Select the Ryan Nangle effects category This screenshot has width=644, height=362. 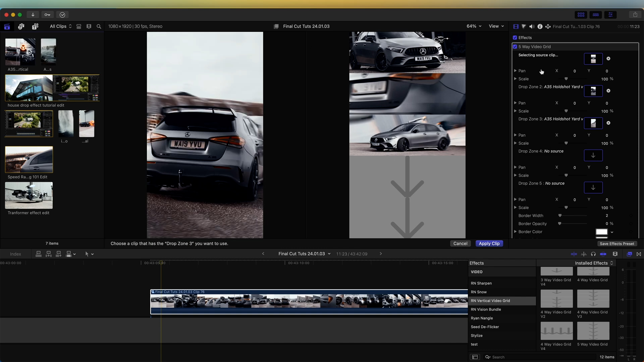(482, 318)
